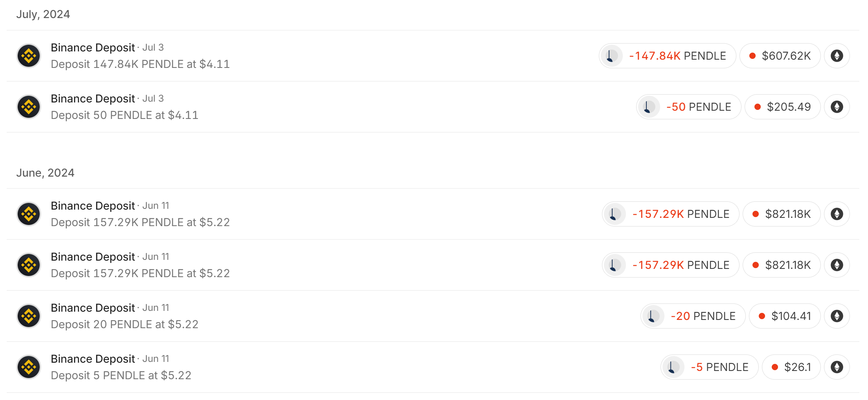The width and height of the screenshot is (868, 400).
Task: Click PENDLE token icon in -5 PENDLE pill
Action: tap(673, 367)
